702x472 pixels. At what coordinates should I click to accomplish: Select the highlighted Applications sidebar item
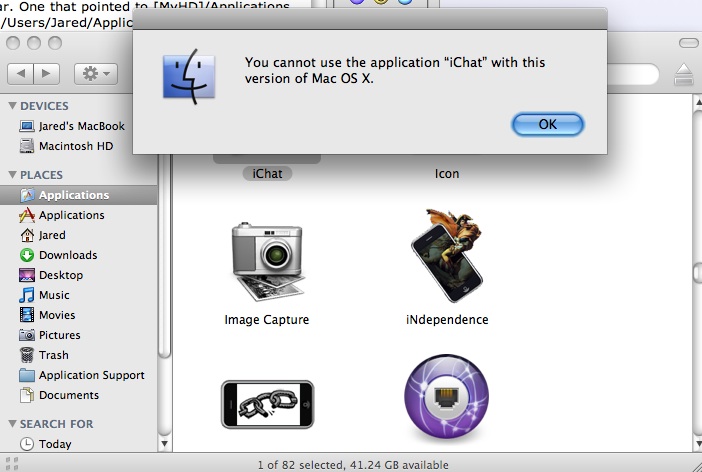click(78, 195)
